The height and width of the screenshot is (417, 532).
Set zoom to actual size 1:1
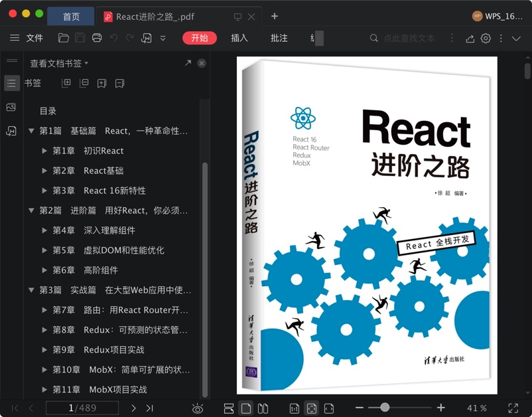point(295,408)
